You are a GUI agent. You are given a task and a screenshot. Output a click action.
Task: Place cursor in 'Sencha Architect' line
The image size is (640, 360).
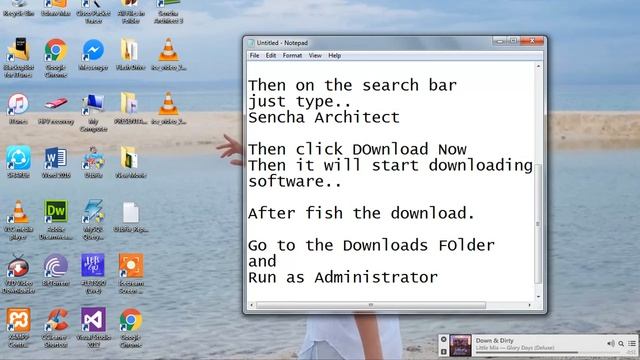[324, 118]
